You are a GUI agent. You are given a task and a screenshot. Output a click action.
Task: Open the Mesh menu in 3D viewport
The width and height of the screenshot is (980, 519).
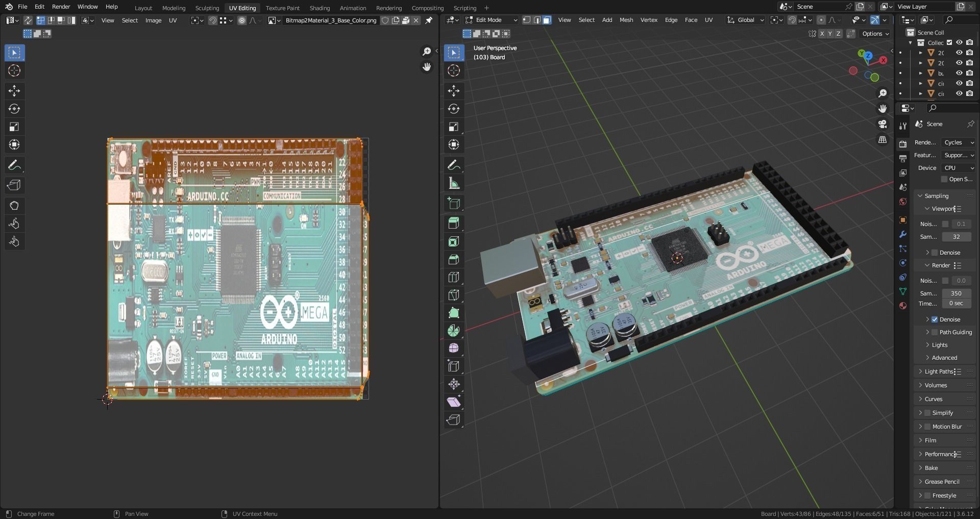pos(626,20)
